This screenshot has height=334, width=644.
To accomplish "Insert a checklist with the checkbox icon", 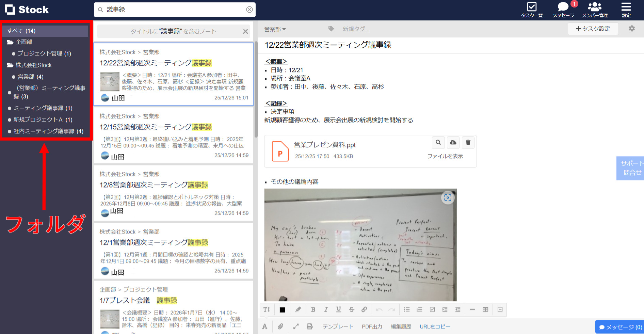I will coord(433,309).
